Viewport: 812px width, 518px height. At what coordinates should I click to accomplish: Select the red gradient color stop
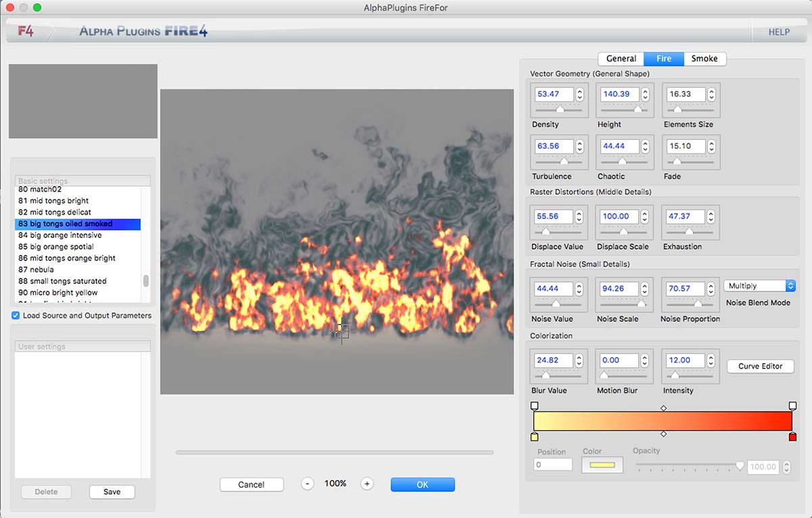pyautogui.click(x=792, y=437)
